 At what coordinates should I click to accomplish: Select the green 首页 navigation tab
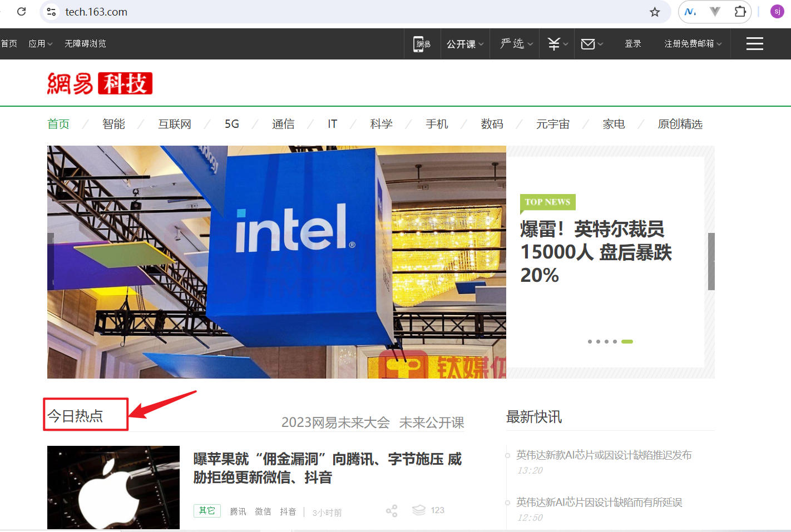tap(58, 124)
